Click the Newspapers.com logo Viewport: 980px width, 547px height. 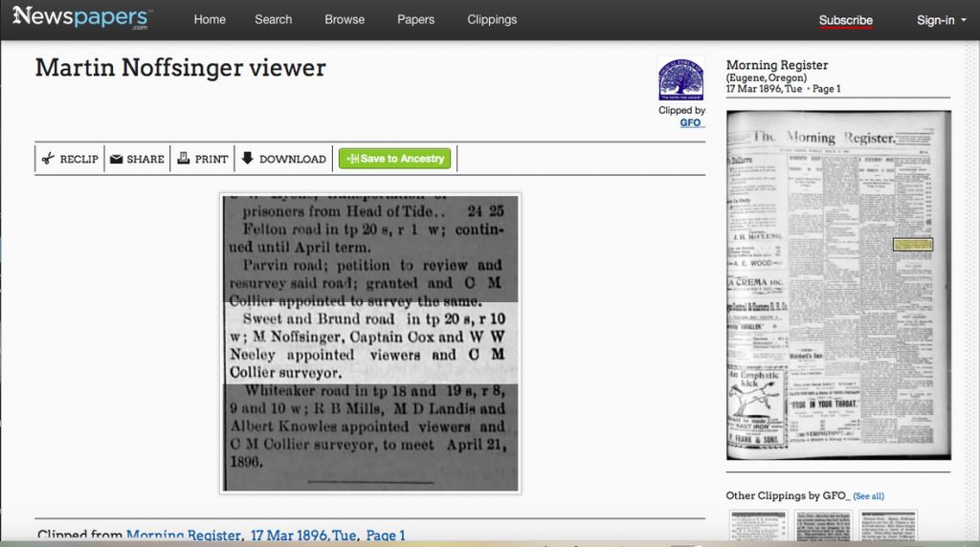click(x=81, y=18)
